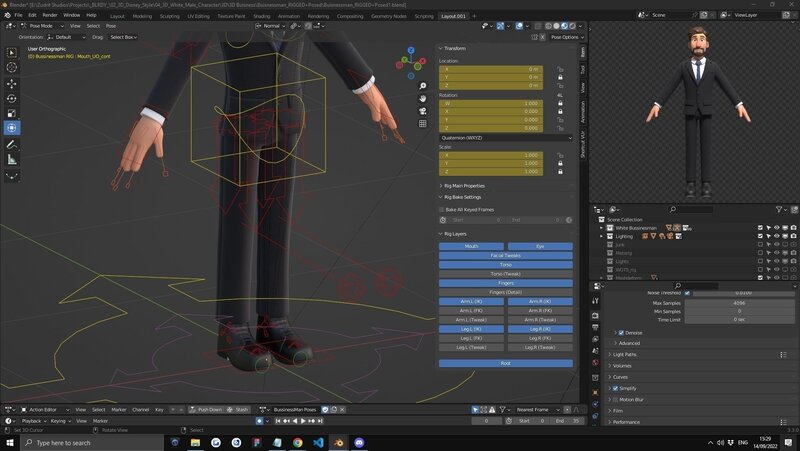Viewport: 800px width, 451px height.
Task: Pick the Measure tool in the left toolbar
Action: pyautogui.click(x=12, y=159)
